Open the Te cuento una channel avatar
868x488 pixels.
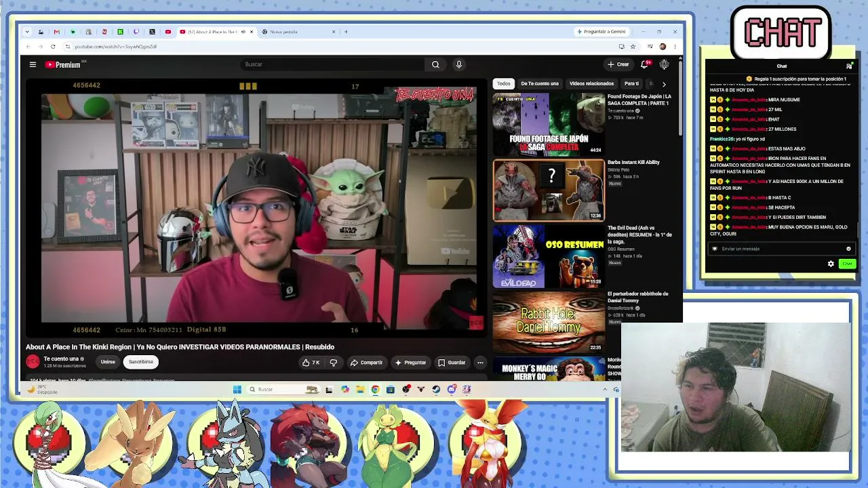point(33,362)
